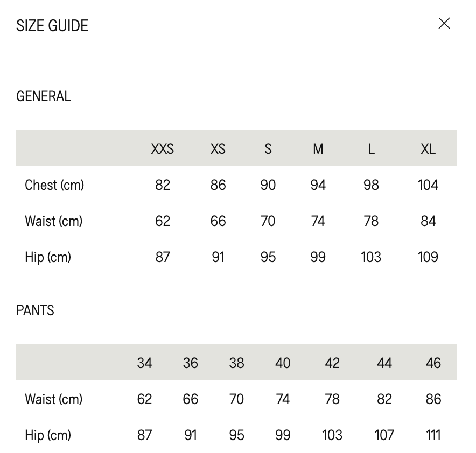The image size is (476, 453).
Task: Click the SIZE GUIDE heading
Action: point(52,26)
